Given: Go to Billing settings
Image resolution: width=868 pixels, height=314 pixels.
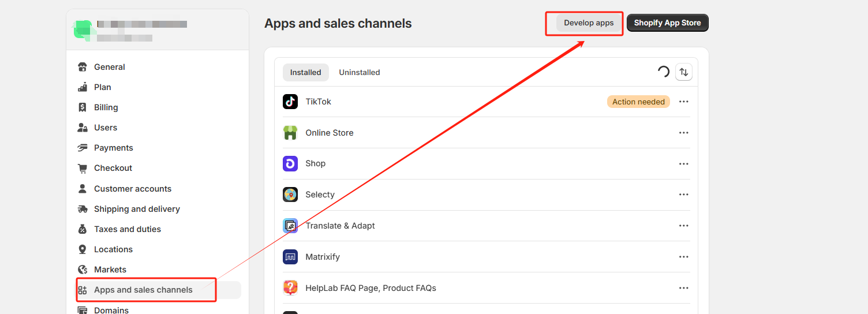Looking at the screenshot, I should [106, 107].
